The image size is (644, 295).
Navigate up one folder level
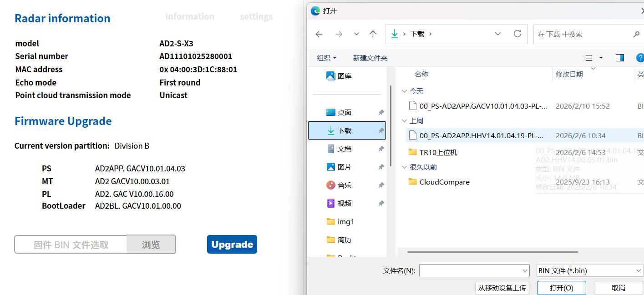click(373, 34)
